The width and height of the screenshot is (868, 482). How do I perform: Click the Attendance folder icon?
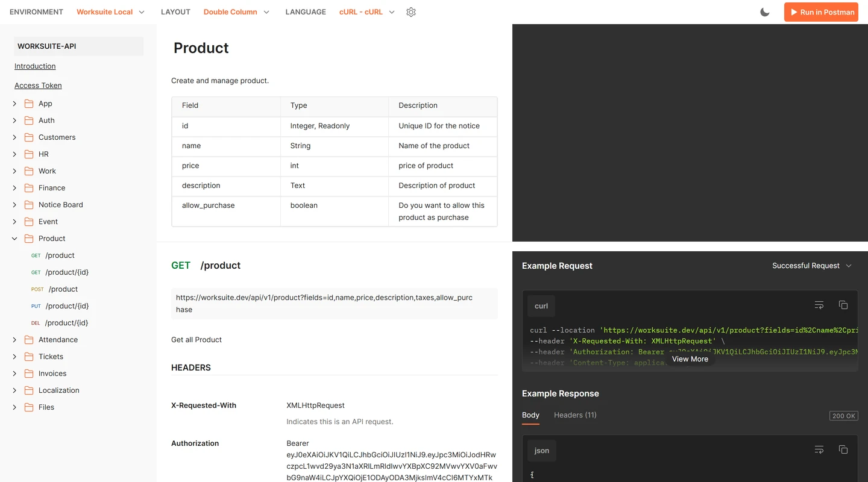[29, 340]
